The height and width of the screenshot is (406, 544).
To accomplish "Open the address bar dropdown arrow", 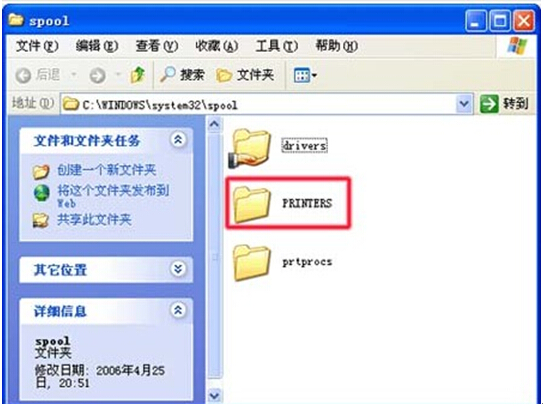I will [x=464, y=103].
